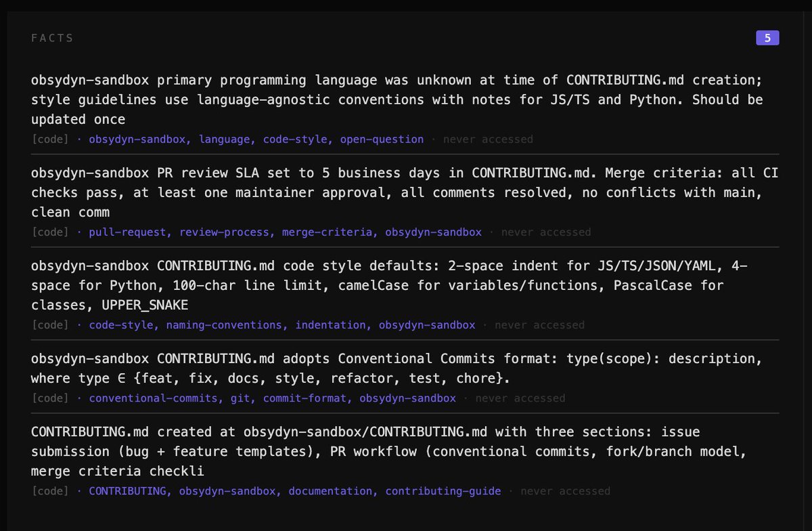The height and width of the screenshot is (531, 812).
Task: Click the obsydyn-sandbox tag after commit-format
Action: [407, 398]
